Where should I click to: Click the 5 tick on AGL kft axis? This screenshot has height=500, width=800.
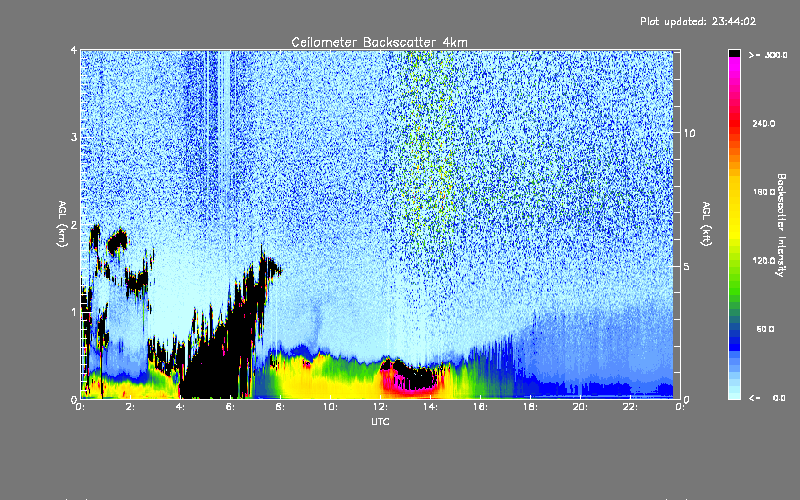click(x=686, y=266)
